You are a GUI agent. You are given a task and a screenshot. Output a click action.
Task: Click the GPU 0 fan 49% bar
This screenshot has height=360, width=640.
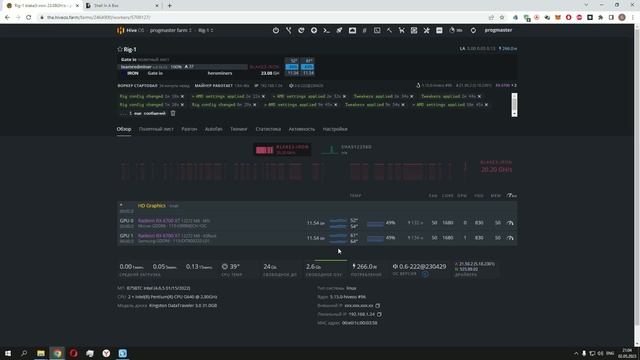click(x=375, y=223)
